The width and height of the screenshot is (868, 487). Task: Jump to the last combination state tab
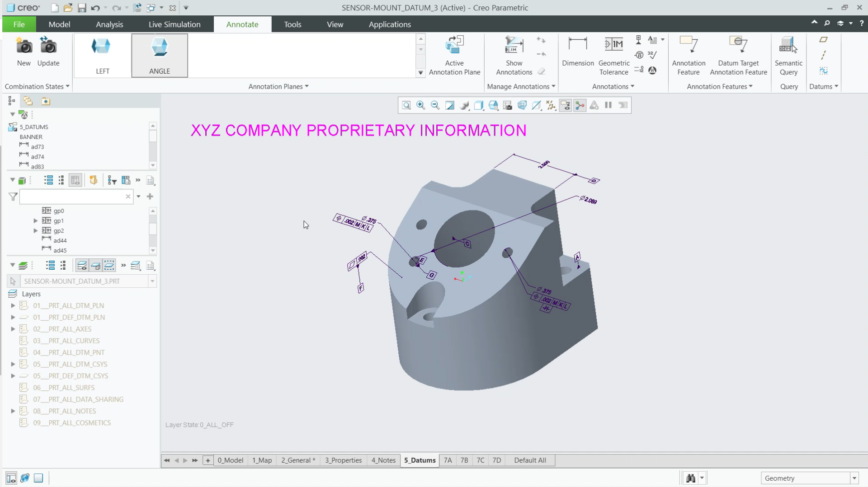click(x=195, y=460)
